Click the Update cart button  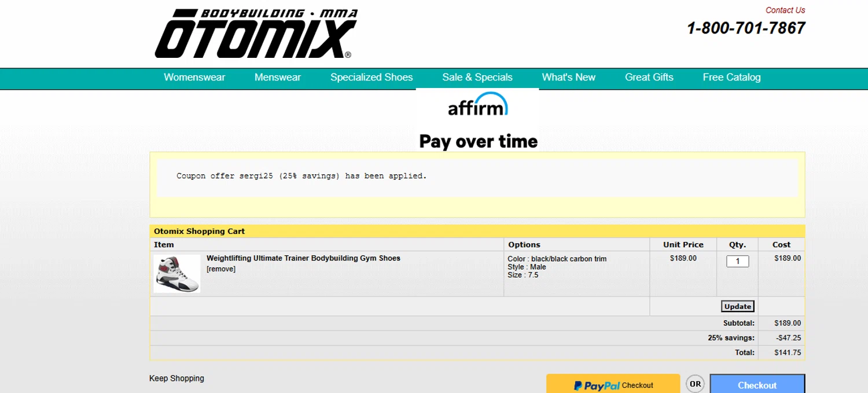pos(738,307)
